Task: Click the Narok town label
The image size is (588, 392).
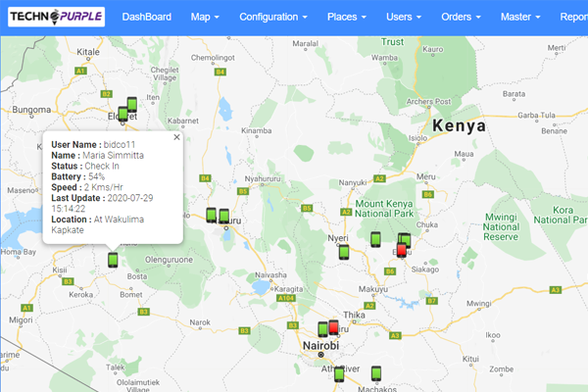Action: tap(200, 322)
